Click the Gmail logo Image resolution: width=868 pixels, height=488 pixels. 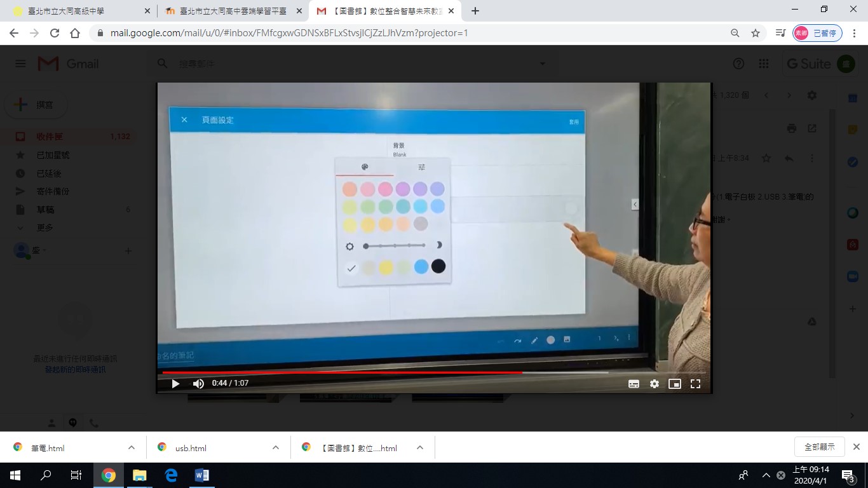pos(68,64)
